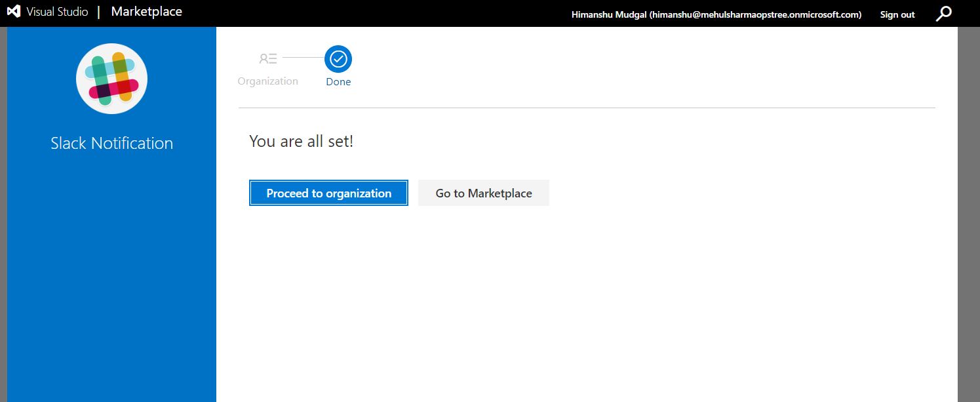Click the Himanshu Mudgal account name
Screen dimensions: 980x402
tap(716, 14)
